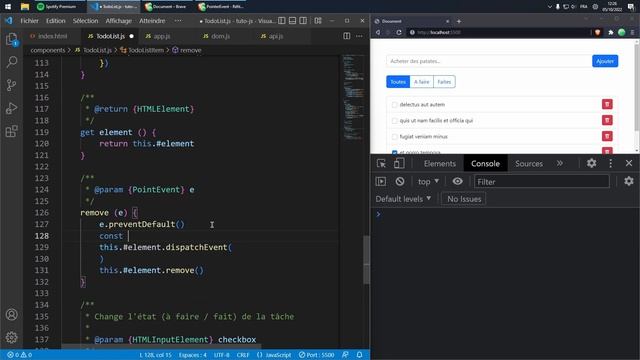Reload the browser page
Viewport: 640px width, 360px height.
(399, 32)
